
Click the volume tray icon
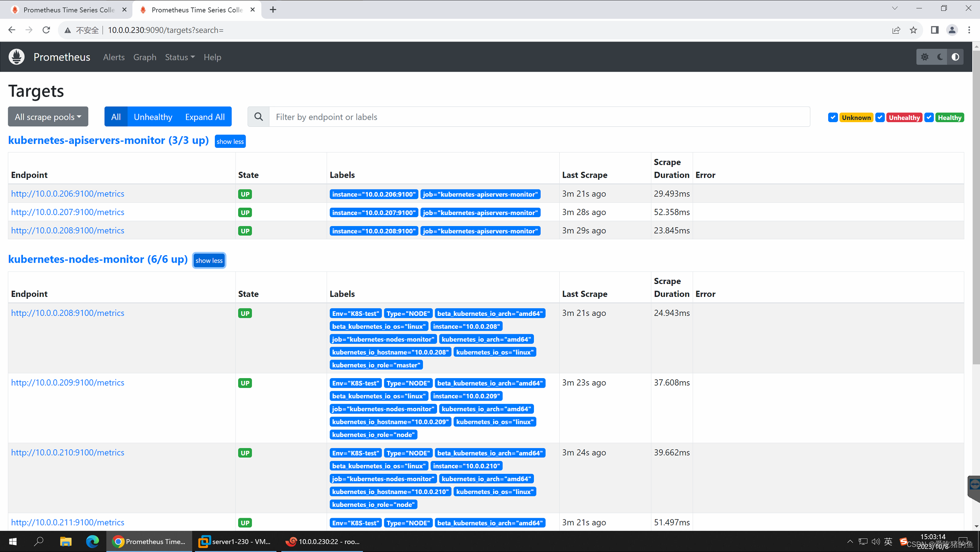coord(875,541)
